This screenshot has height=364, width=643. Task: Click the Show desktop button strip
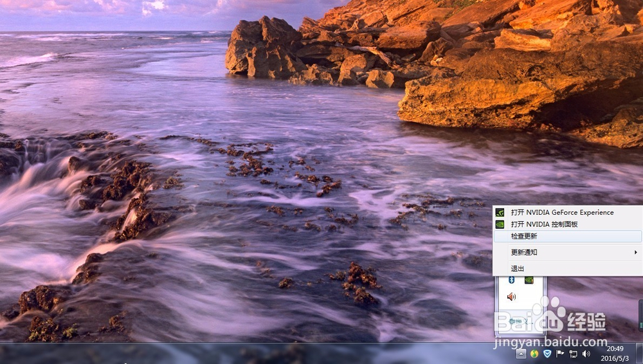[639, 353]
